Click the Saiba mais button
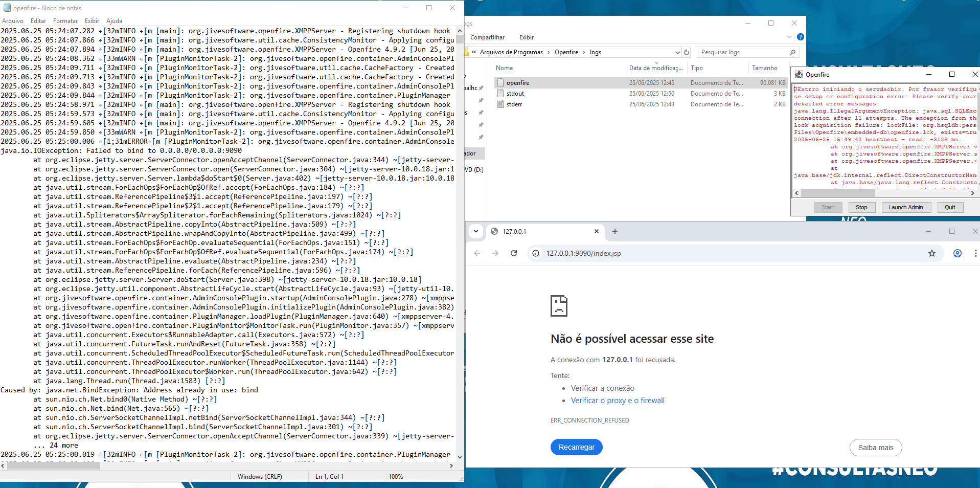This screenshot has width=980, height=488. (x=876, y=448)
